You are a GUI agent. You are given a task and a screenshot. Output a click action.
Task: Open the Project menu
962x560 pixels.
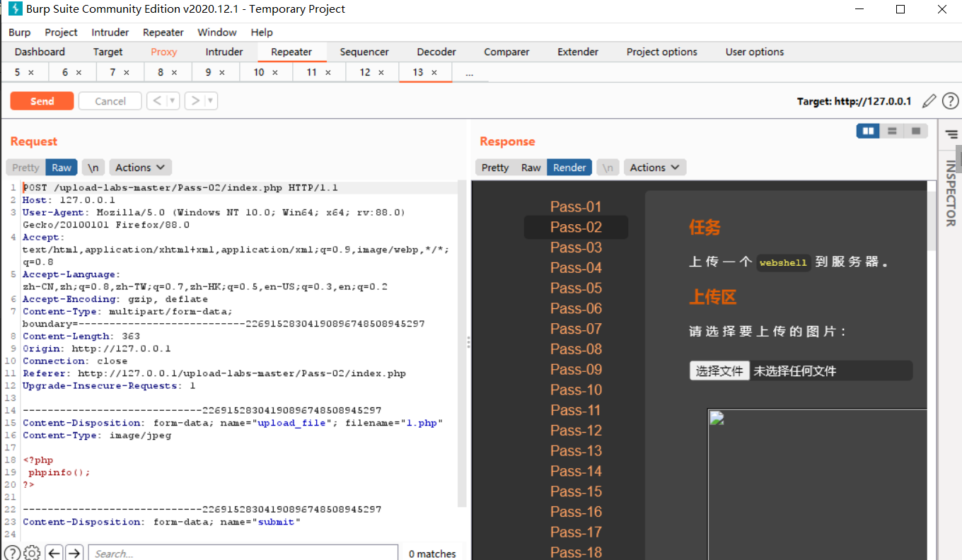[x=61, y=33]
